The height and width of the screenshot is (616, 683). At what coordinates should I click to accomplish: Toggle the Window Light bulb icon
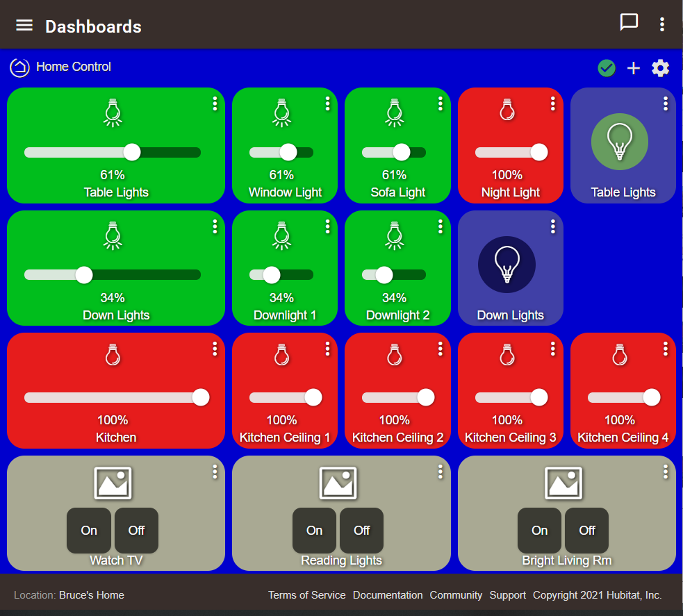282,113
